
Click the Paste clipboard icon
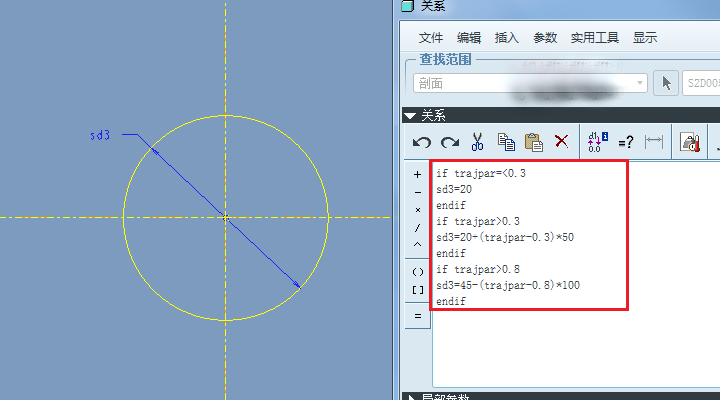click(534, 142)
